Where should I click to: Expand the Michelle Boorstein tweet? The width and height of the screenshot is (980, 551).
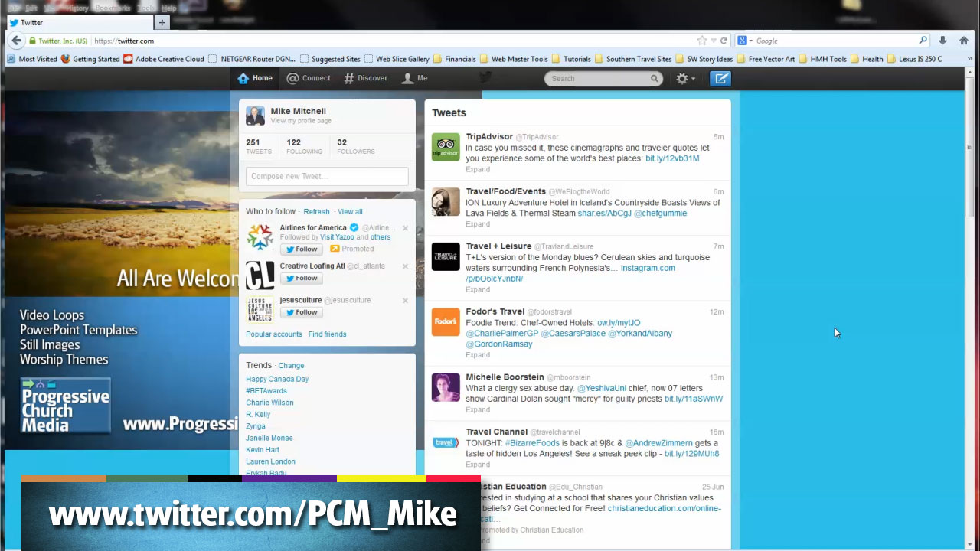click(x=478, y=409)
